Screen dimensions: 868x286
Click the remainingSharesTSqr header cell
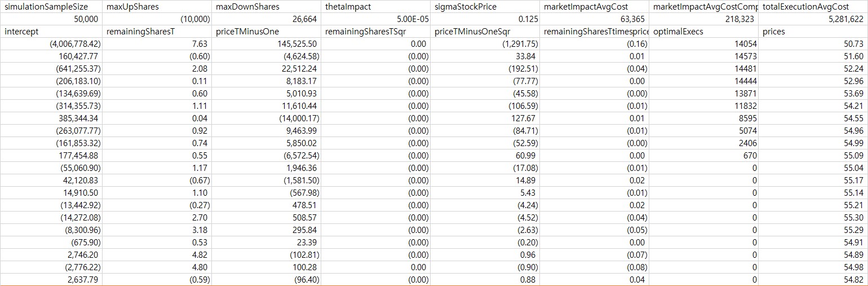pos(374,32)
